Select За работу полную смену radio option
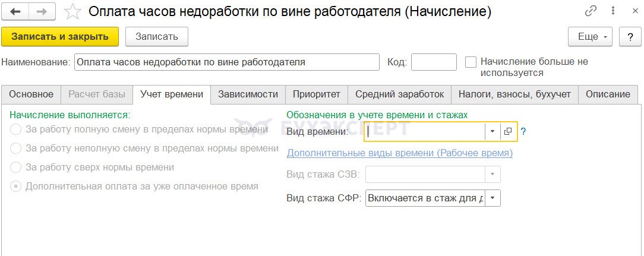Screen dimensions: 644x256 pyautogui.click(x=15, y=130)
